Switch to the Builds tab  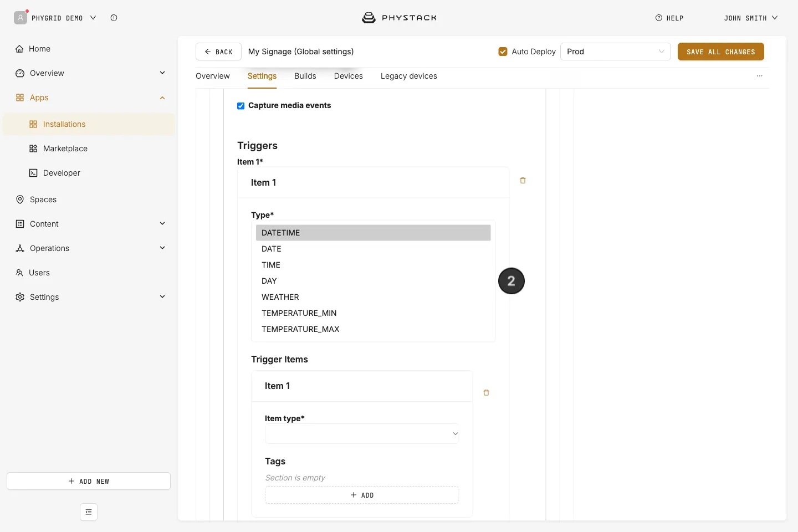[305, 76]
